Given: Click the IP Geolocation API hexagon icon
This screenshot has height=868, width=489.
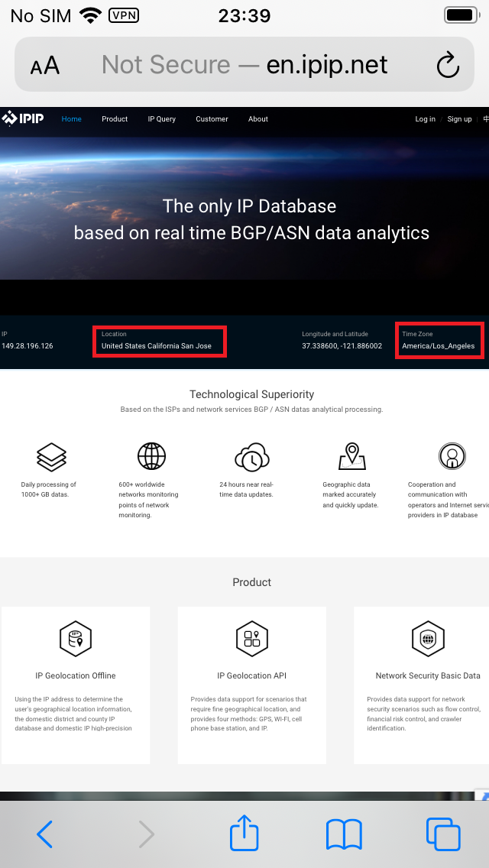Looking at the screenshot, I should 252,638.
